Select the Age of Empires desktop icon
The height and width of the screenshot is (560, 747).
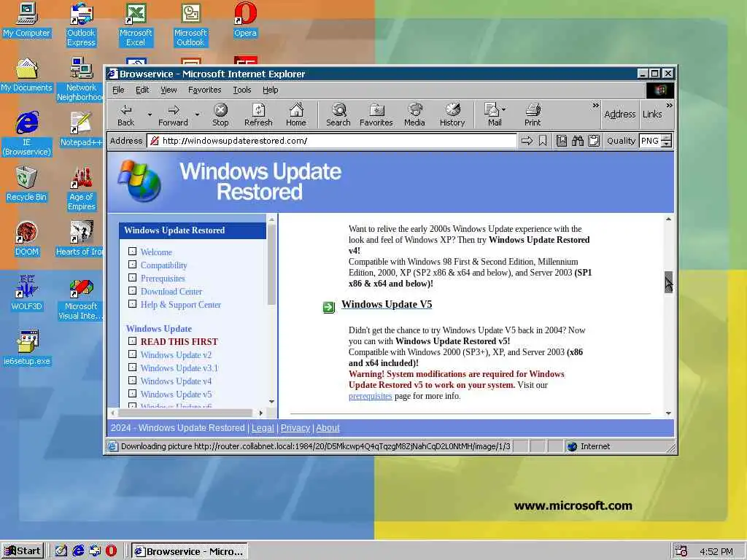click(x=82, y=188)
